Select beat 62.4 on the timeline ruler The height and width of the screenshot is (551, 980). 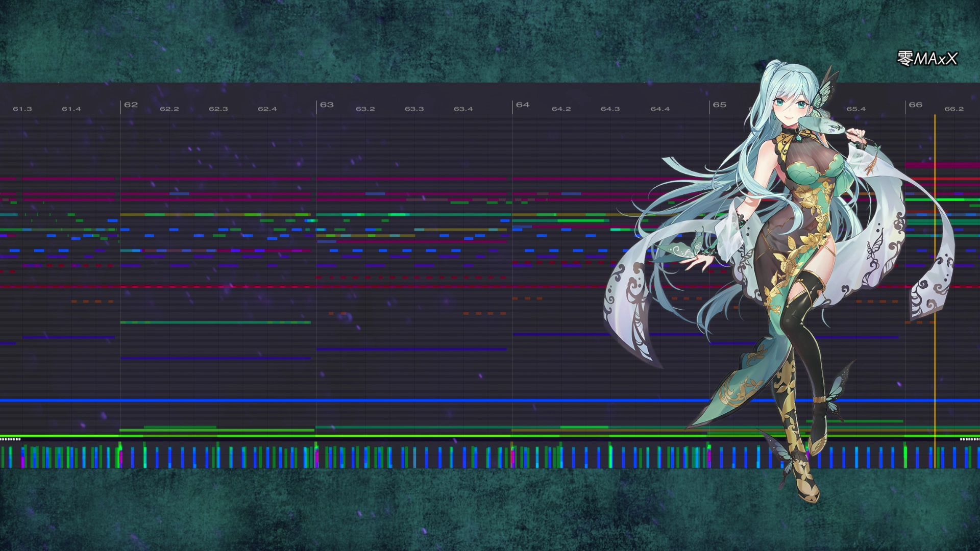[267, 109]
